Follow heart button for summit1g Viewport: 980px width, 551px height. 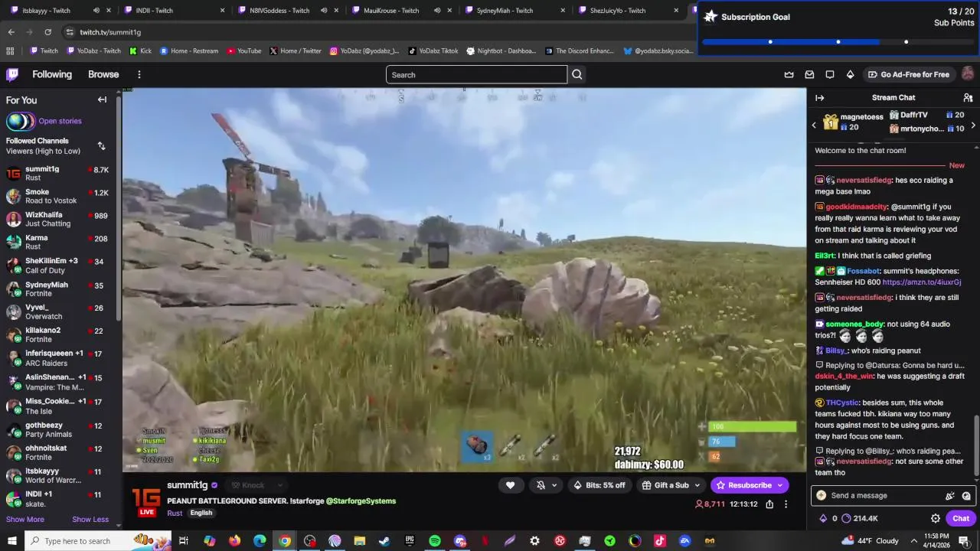(x=510, y=485)
